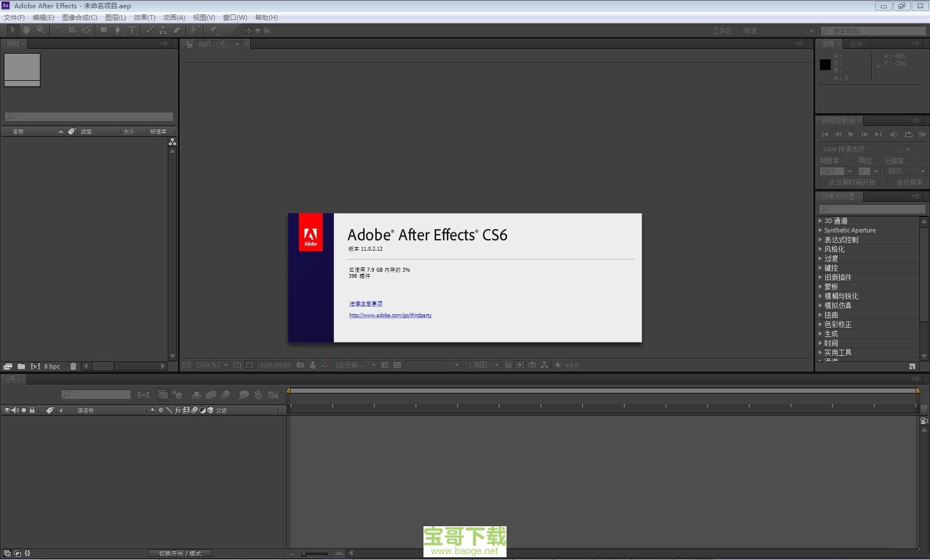Viewport: 930px width, 560px height.
Task: Toggle loop option in Preview panel
Action: pyautogui.click(x=908, y=134)
